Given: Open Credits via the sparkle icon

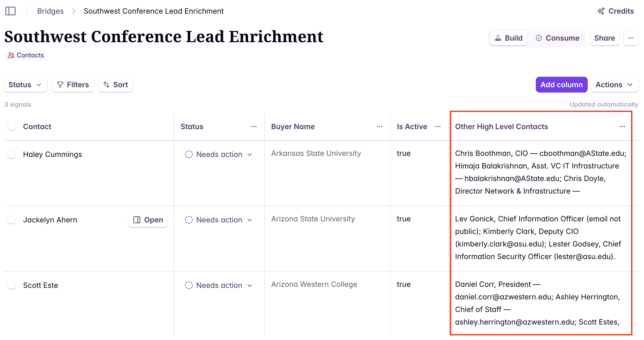Looking at the screenshot, I should [x=601, y=11].
